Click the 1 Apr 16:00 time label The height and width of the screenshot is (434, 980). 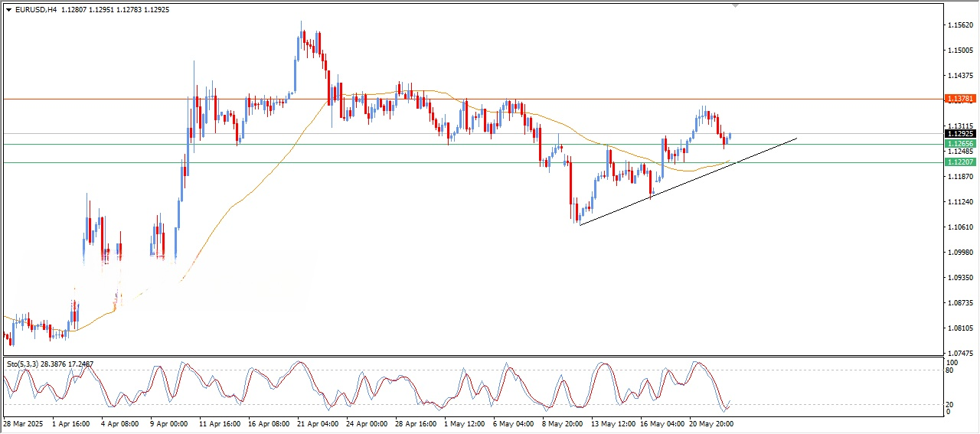pyautogui.click(x=70, y=423)
